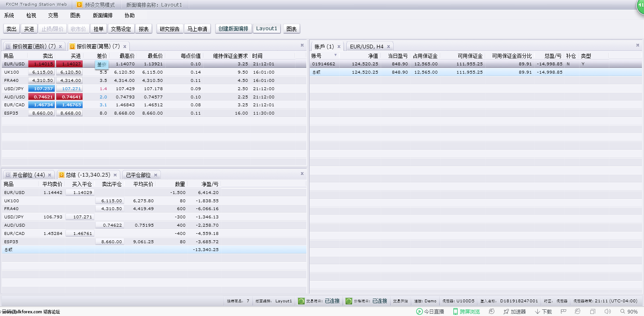This screenshot has width=644, height=316.
Task: Click the orange icon on 总结 tab
Action: pyautogui.click(x=61, y=175)
